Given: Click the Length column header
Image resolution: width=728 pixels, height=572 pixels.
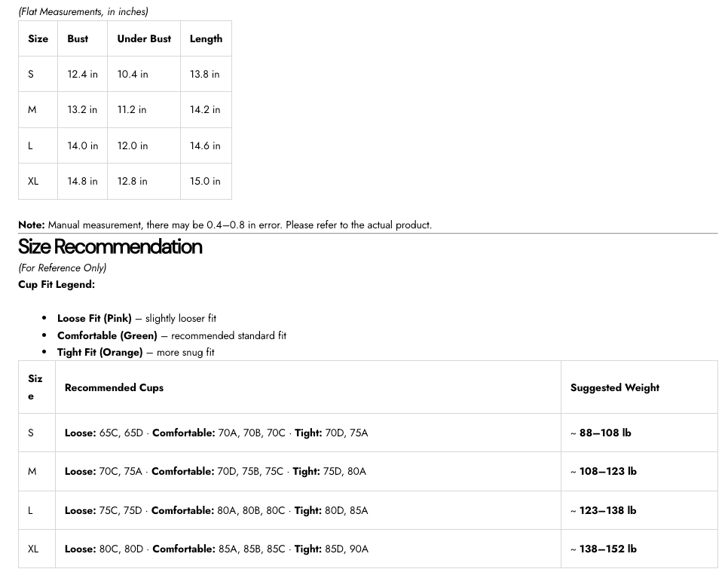Looking at the screenshot, I should (206, 38).
